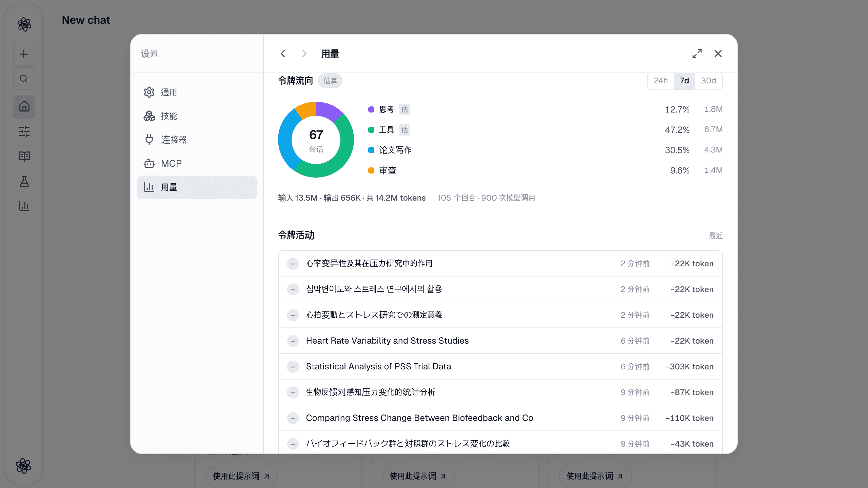
Task: Expand Statistical Analysis of PSS Trial Data row
Action: tap(500, 367)
